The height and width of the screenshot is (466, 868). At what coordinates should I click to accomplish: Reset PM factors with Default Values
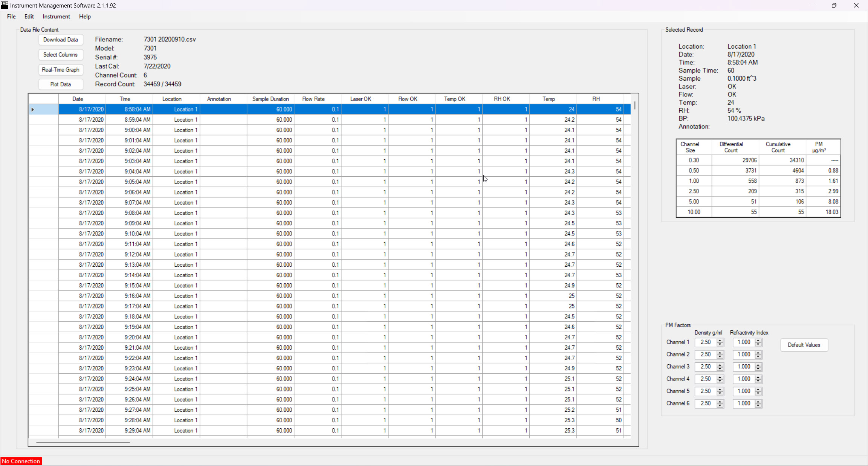[804, 345]
